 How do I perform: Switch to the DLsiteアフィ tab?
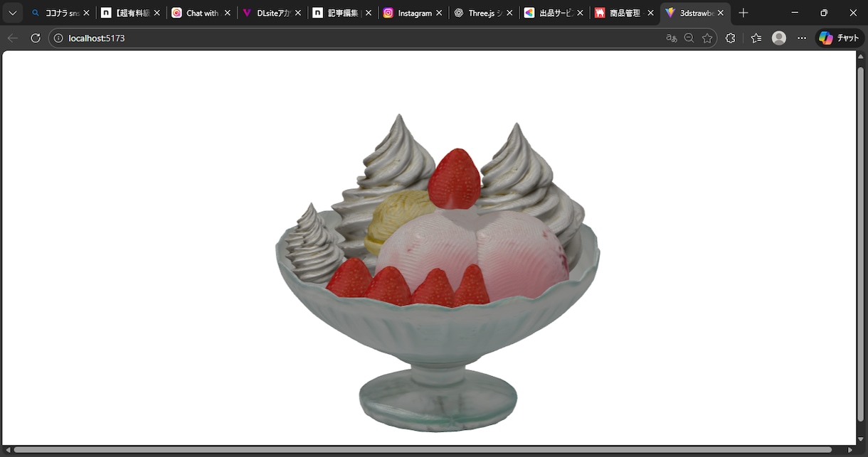point(272,13)
